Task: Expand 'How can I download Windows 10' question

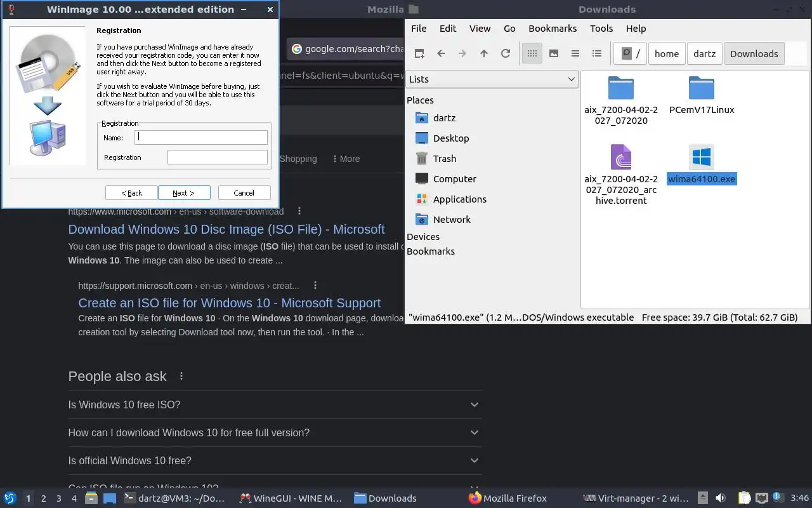Action: [275, 432]
